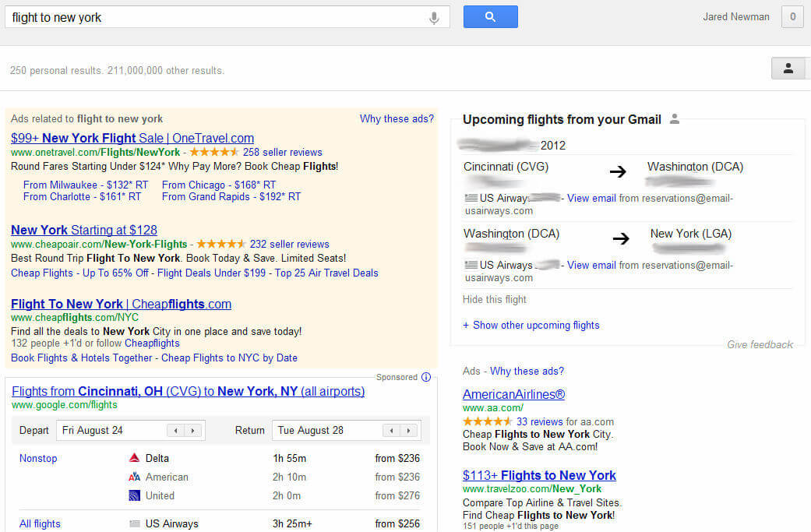Open View email for Washington to New York flight
The width and height of the screenshot is (811, 532).
(591, 266)
